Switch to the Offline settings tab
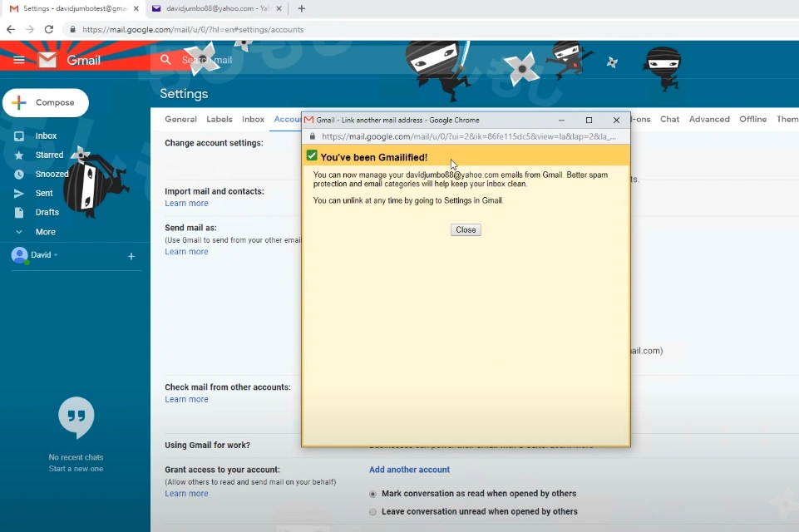Screen dimensions: 799x532 click(752, 119)
